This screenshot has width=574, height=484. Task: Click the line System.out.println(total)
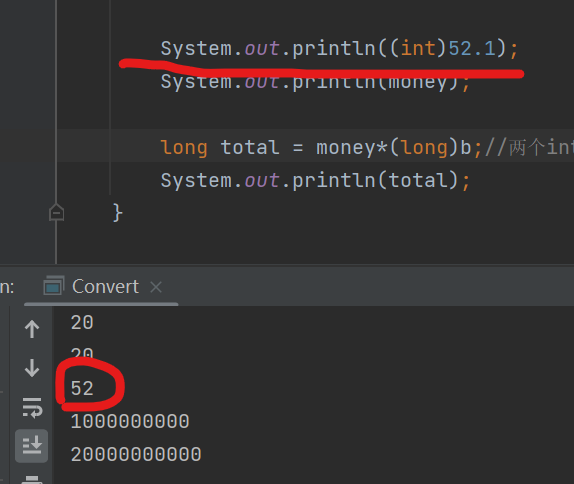point(315,180)
